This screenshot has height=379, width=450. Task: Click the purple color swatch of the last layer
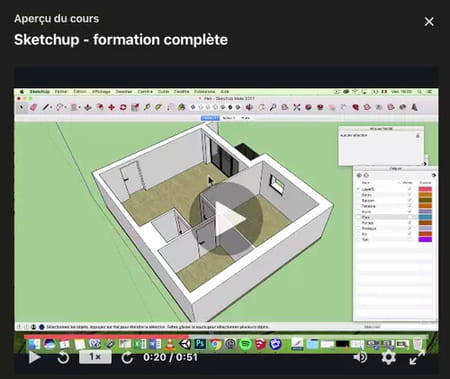click(x=425, y=239)
